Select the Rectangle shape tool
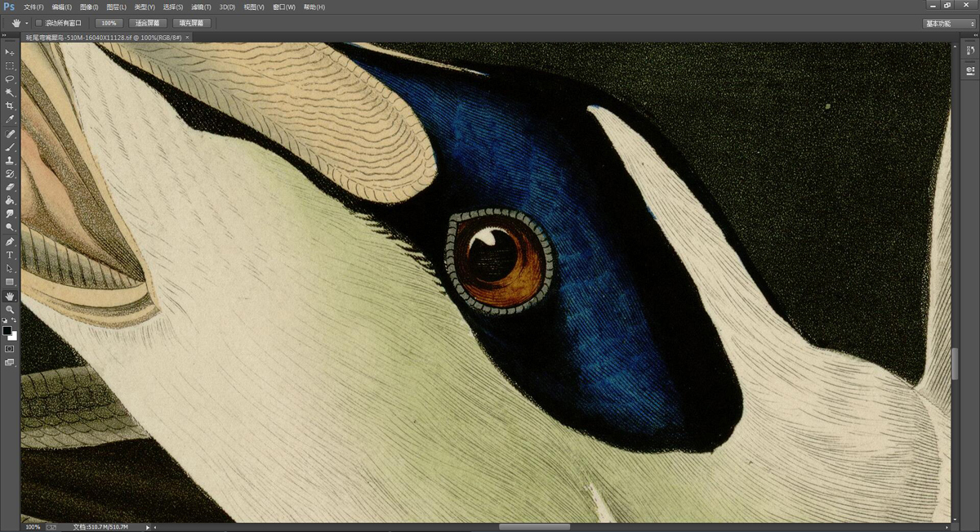The height and width of the screenshot is (532, 980). (x=10, y=282)
